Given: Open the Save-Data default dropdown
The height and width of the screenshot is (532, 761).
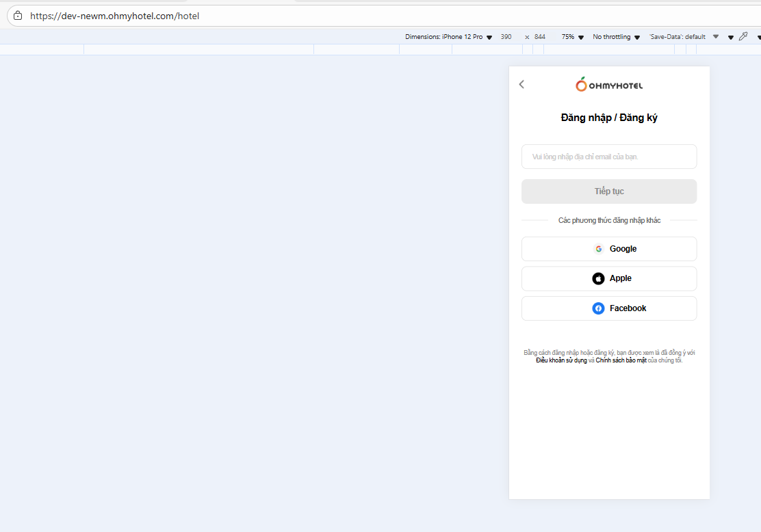Looking at the screenshot, I should tap(684, 37).
